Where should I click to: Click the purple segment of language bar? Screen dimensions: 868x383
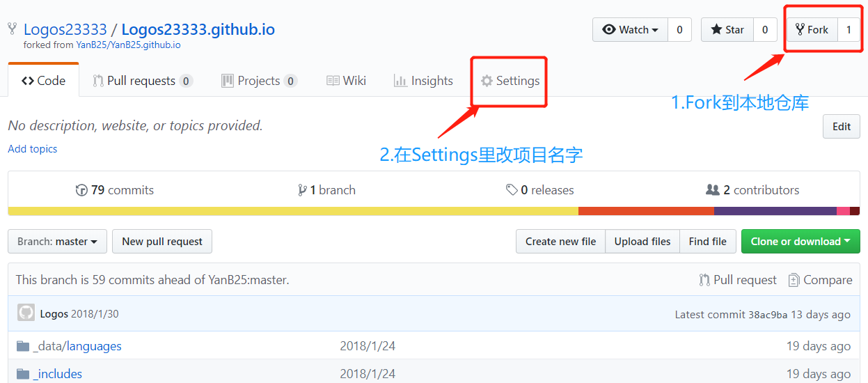[775, 211]
